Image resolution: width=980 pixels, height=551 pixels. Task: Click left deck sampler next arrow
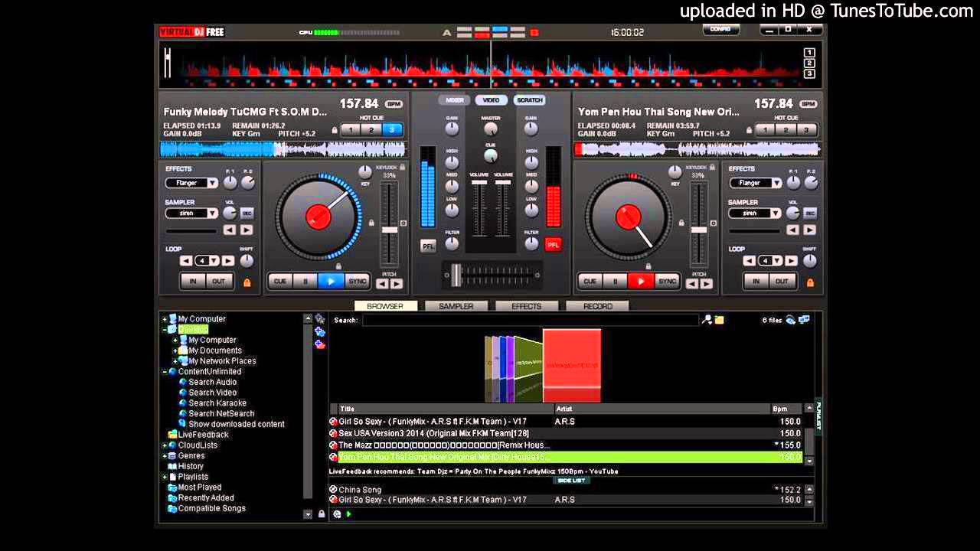tap(247, 230)
